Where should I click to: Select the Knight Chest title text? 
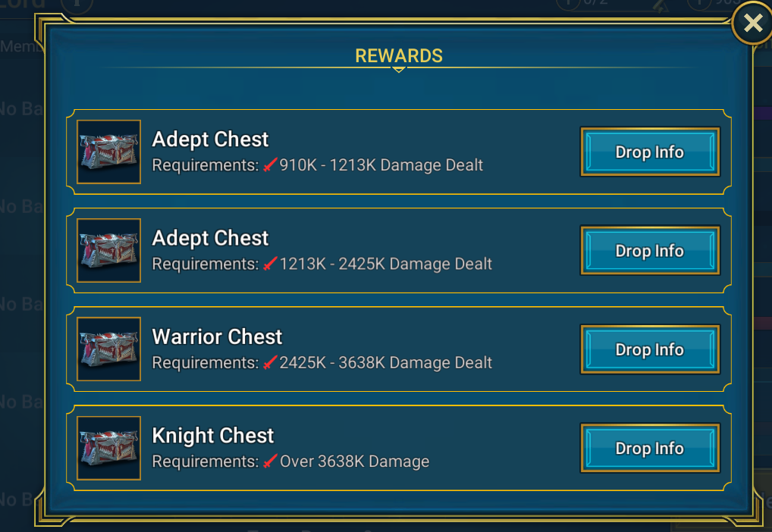tap(212, 436)
